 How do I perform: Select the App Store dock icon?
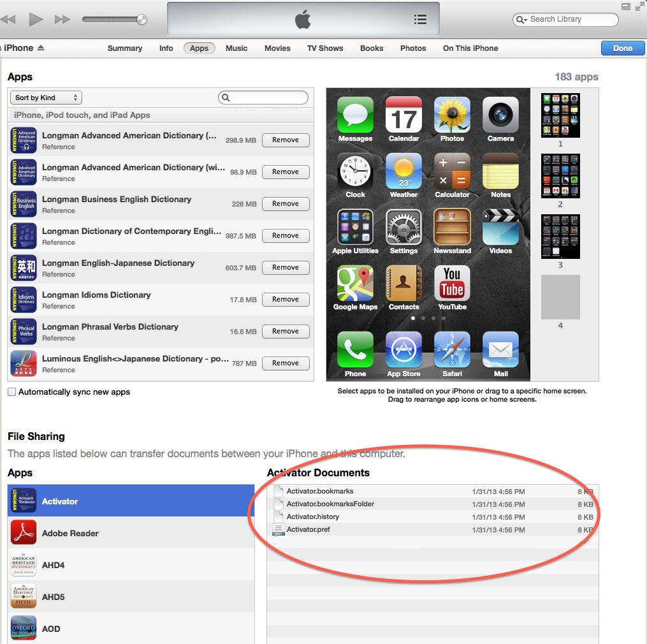coord(403,349)
